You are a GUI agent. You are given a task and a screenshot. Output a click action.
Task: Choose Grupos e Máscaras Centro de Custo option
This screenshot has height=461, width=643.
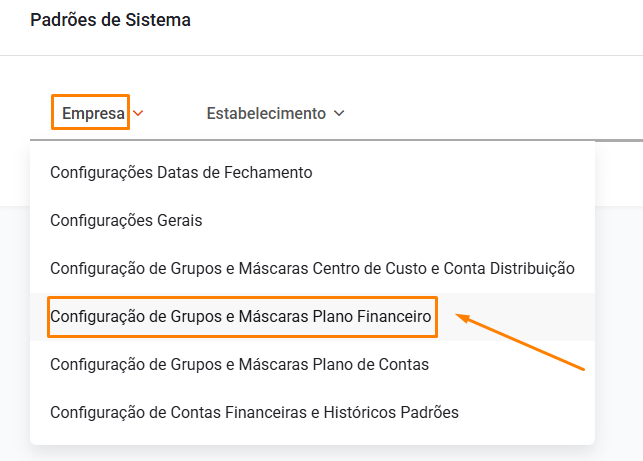311,268
